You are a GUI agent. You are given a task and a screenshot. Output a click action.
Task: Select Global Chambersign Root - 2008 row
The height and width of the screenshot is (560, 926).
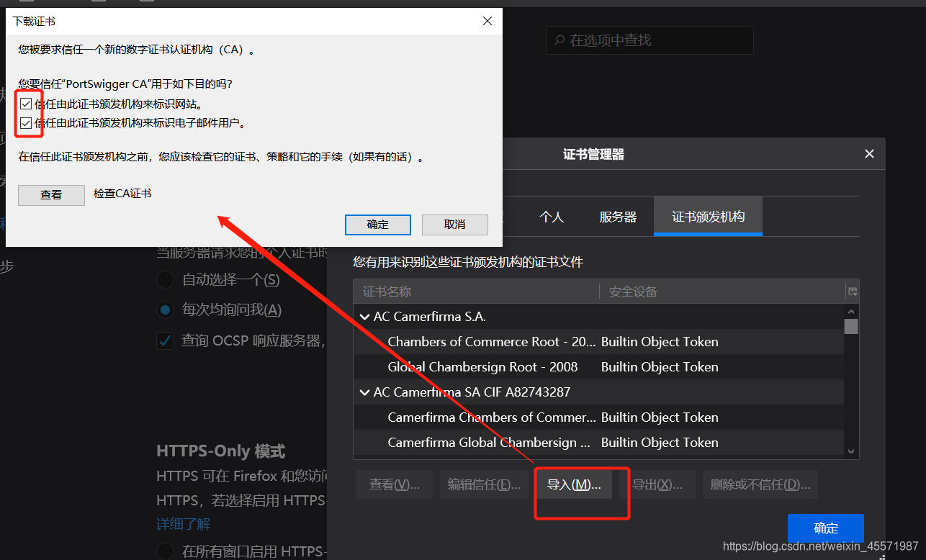click(x=598, y=367)
